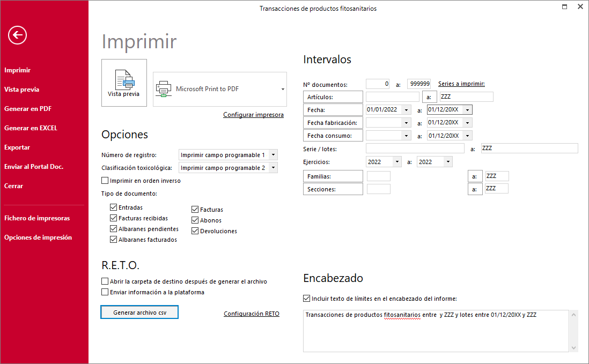Choose Generar en EXCEL in sidebar
Image resolution: width=589 pixels, height=364 pixels.
[x=31, y=128]
